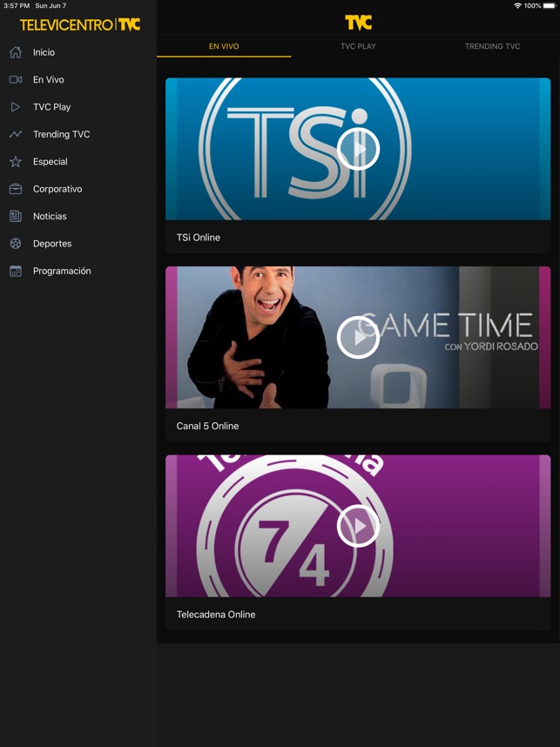Tap the Especial star icon
Image resolution: width=560 pixels, height=747 pixels.
pos(16,161)
